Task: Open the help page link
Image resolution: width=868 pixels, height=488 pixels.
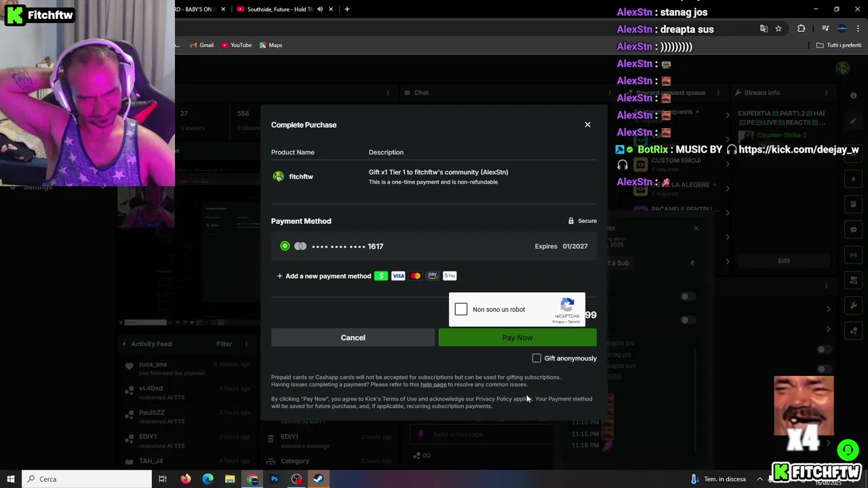Action: (433, 384)
